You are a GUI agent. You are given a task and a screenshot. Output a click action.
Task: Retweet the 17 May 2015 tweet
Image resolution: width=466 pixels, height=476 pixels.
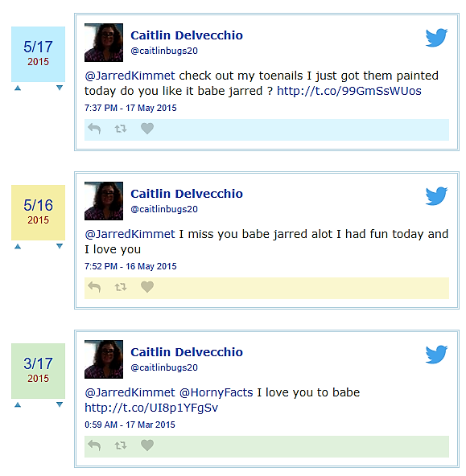click(x=121, y=129)
